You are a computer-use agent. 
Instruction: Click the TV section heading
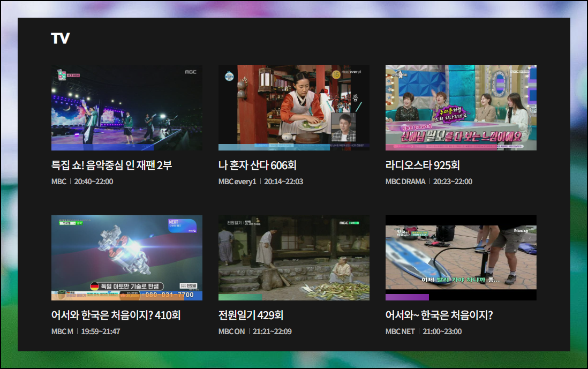[x=61, y=38]
